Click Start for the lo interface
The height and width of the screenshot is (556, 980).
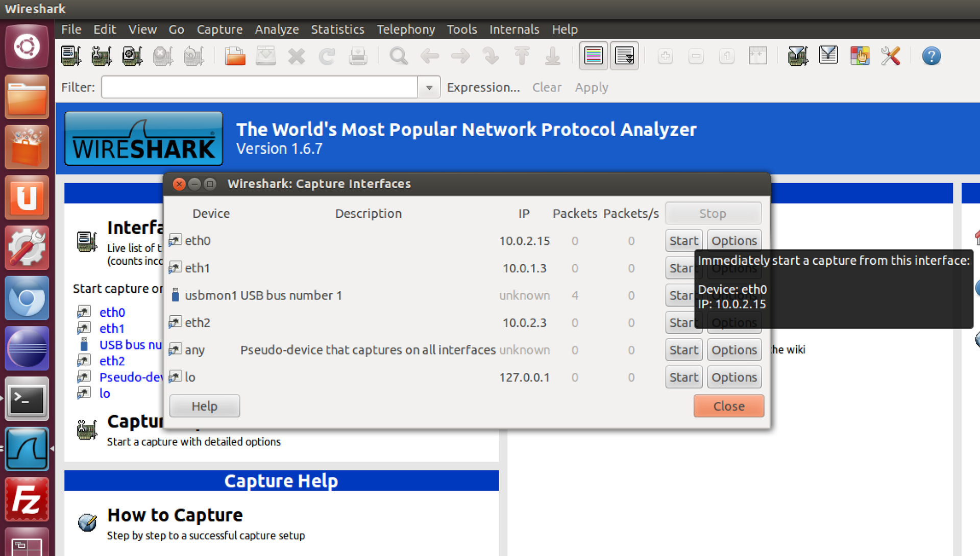tap(684, 377)
